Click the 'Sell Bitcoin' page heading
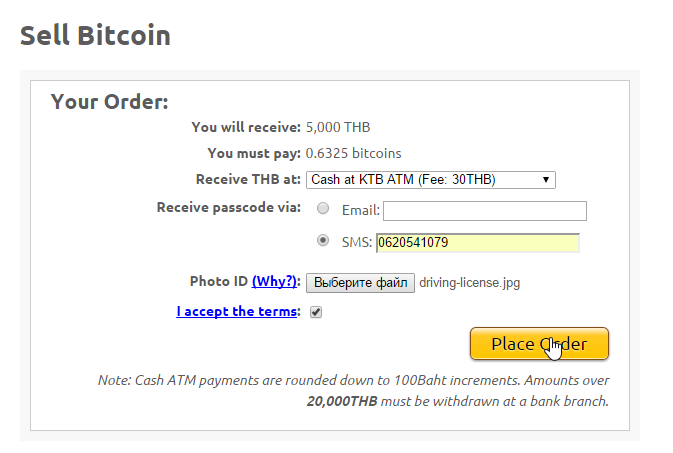Viewport: 673px width, 453px height. [96, 36]
